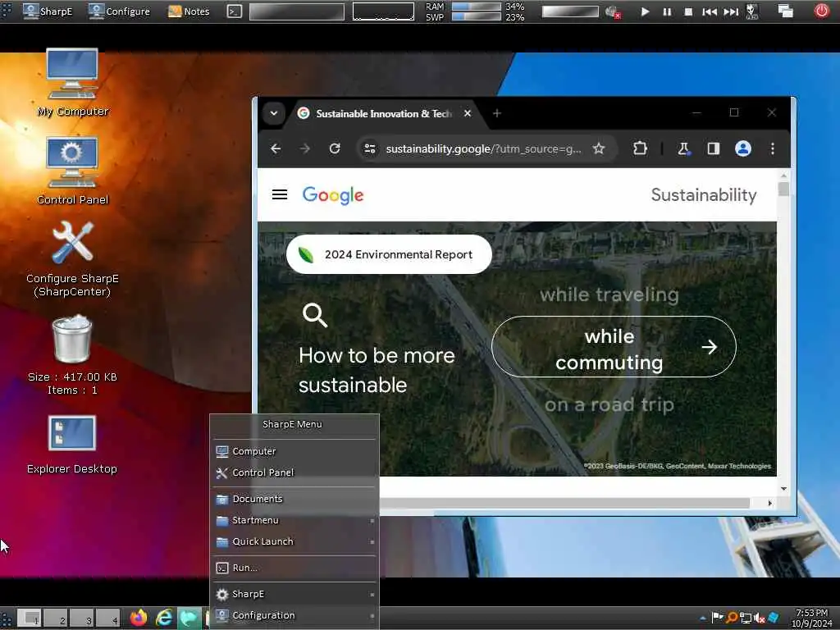Open Chrome three-dot menu

click(773, 148)
